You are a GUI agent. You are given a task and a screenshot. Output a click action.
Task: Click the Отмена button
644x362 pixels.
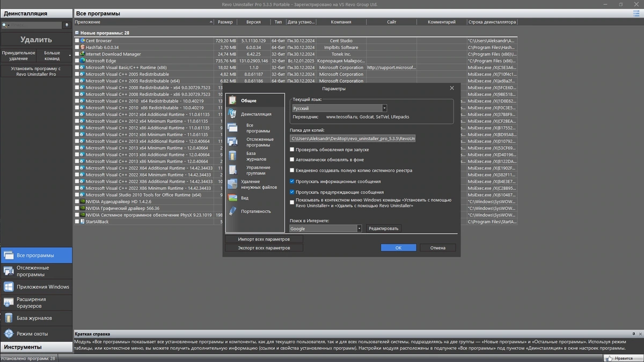[437, 248]
